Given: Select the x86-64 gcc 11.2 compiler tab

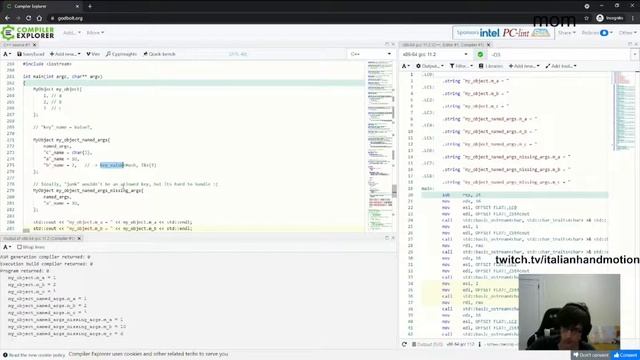Looking at the screenshot, I should pyautogui.click(x=442, y=44).
